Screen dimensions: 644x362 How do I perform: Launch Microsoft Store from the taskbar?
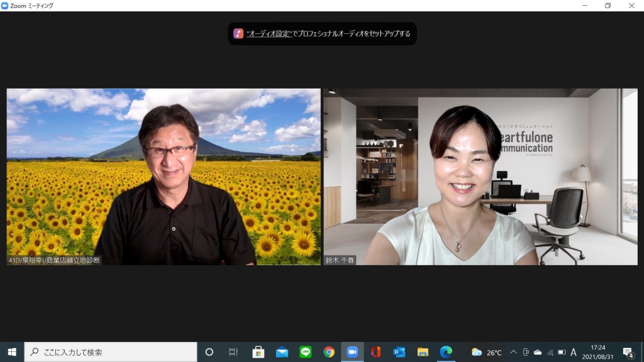tap(258, 352)
